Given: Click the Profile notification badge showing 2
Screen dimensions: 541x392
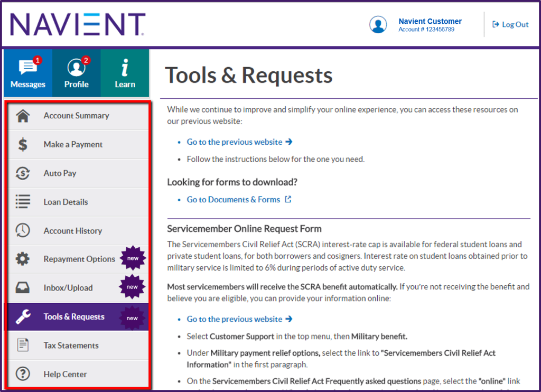Looking at the screenshot, I should 86,60.
